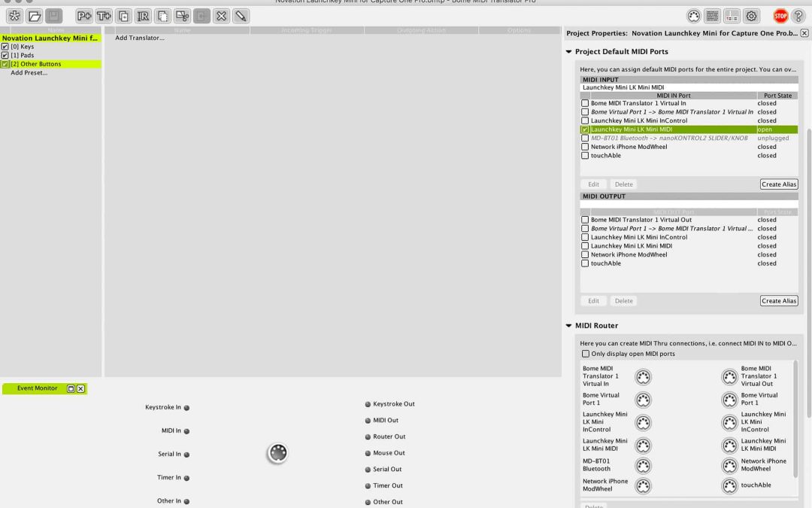Uncheck the [0] Keys preset checkbox
Image resolution: width=812 pixels, height=508 pixels.
[5, 47]
